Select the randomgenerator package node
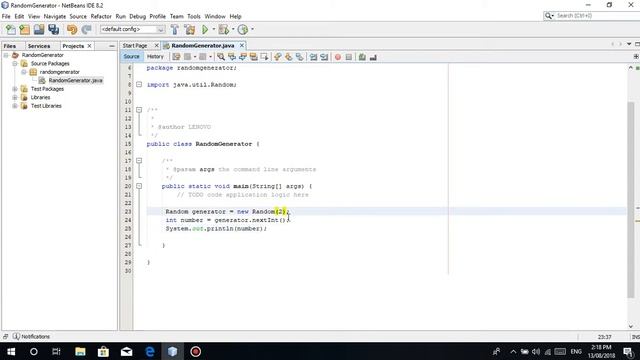Screen dimensions: 640x360 click(60, 72)
